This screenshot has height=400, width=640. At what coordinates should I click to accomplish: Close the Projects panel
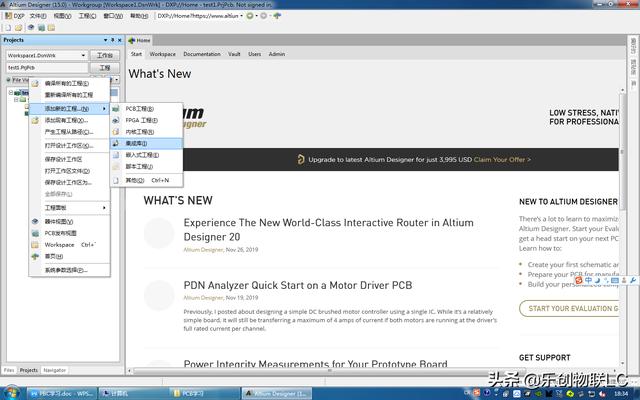coord(120,40)
